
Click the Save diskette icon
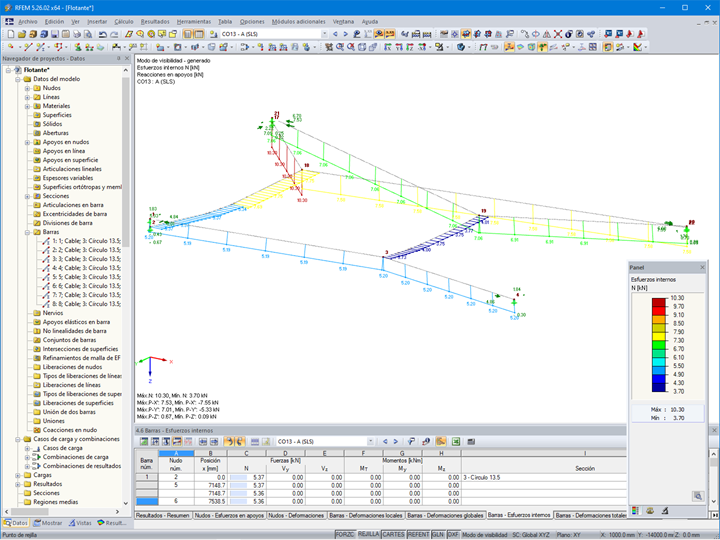point(55,34)
